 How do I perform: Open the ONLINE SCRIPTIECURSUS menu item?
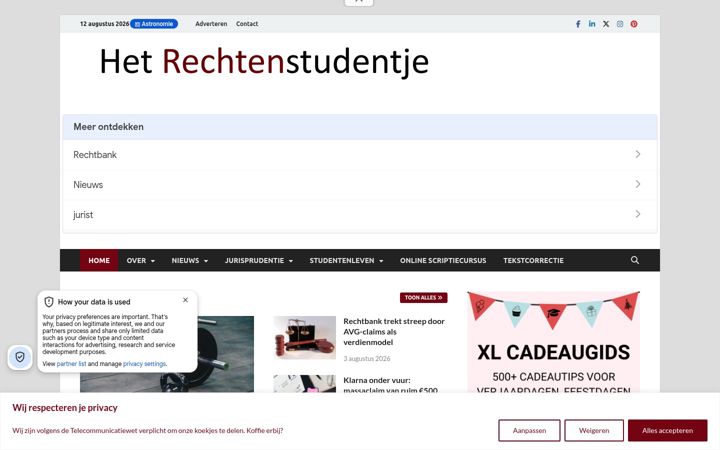[443, 260]
